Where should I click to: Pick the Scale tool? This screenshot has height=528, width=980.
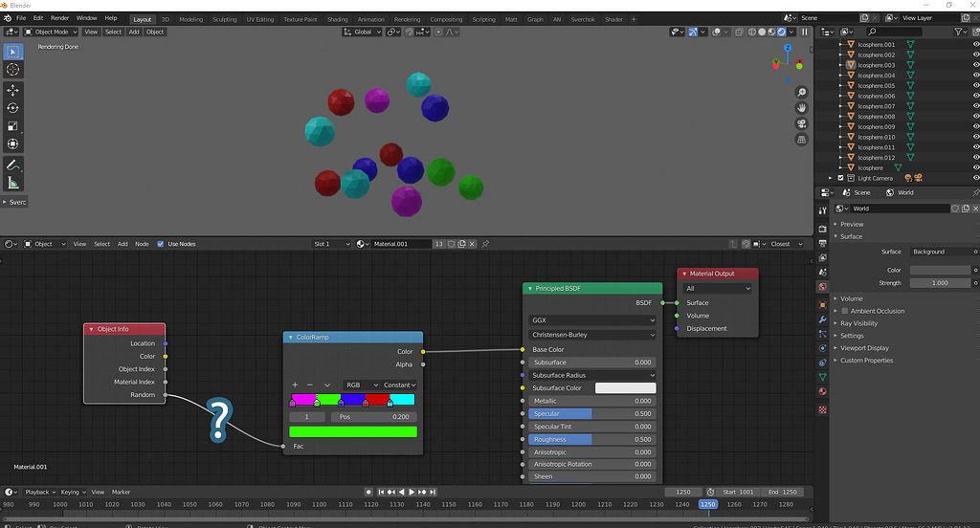(12, 126)
